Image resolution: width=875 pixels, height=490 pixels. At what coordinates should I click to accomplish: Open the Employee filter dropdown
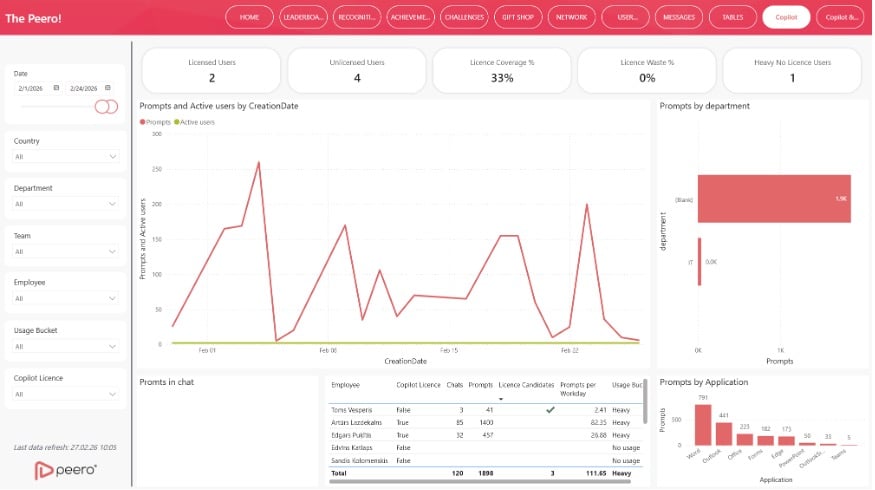[66, 298]
